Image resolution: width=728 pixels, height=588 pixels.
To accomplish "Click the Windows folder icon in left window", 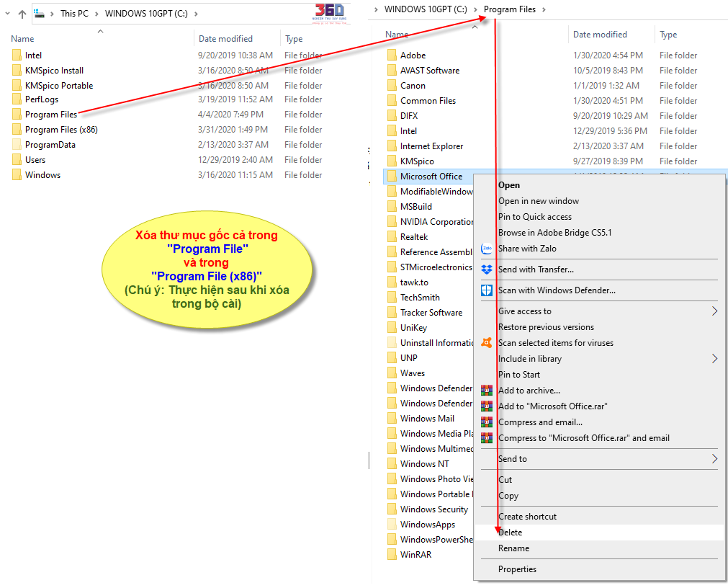I will tap(17, 175).
